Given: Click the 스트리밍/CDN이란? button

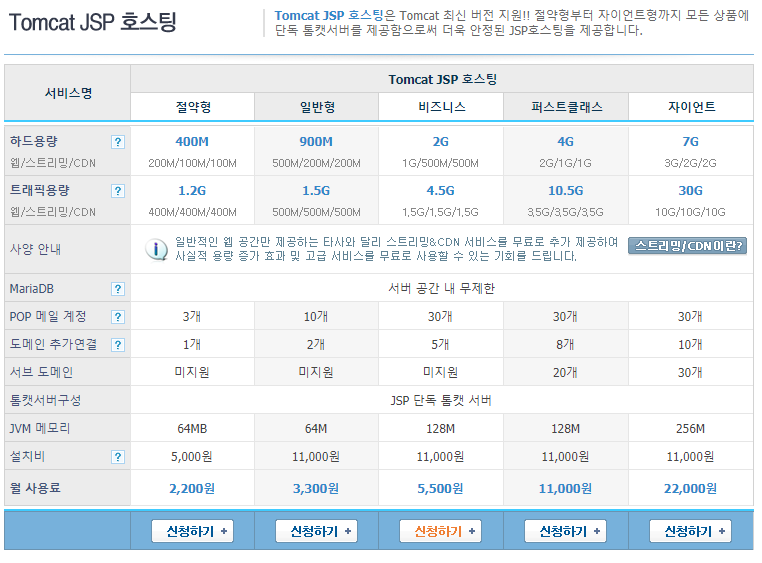Looking at the screenshot, I should [688, 246].
